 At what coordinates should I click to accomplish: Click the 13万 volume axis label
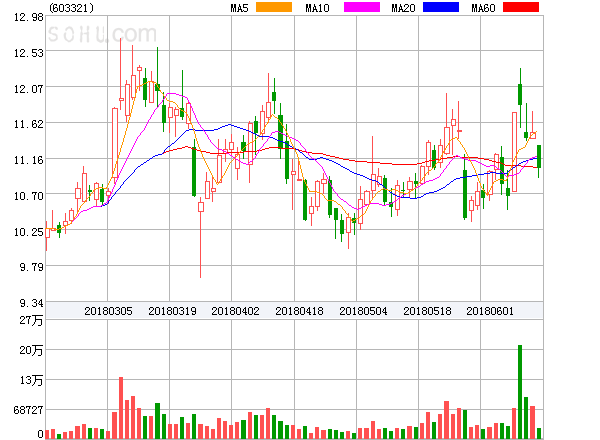[31, 380]
